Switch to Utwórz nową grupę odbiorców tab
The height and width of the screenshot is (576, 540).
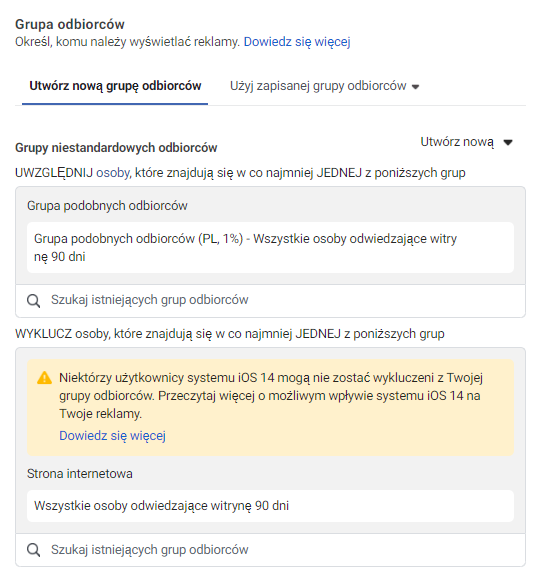point(115,86)
